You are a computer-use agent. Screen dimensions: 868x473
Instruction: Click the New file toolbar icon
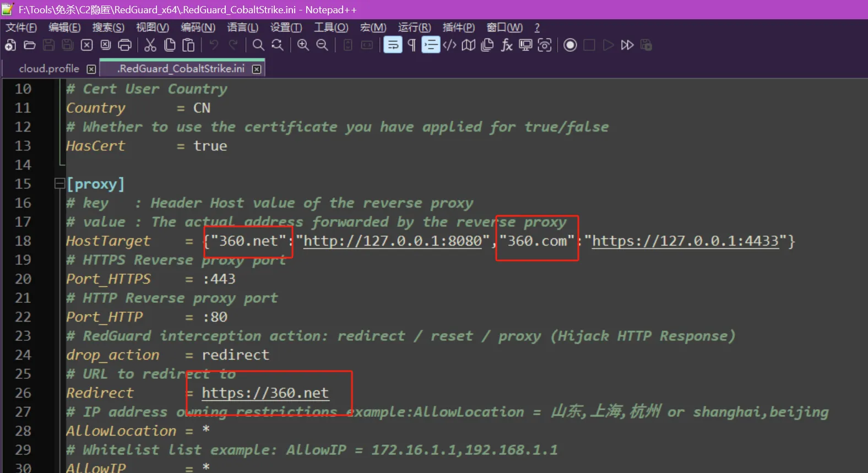coord(10,45)
